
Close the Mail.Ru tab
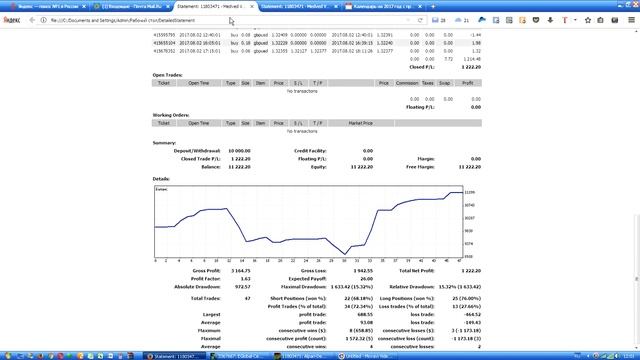[x=168, y=7]
